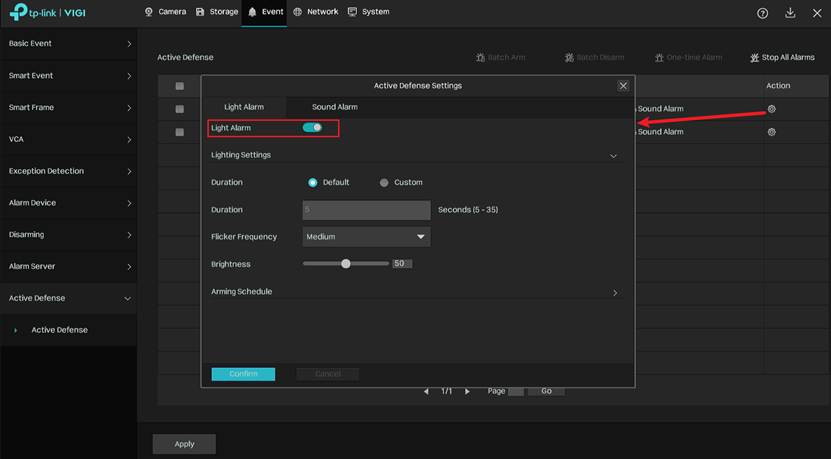831x459 pixels.
Task: Open the Network menu
Action: [x=315, y=12]
